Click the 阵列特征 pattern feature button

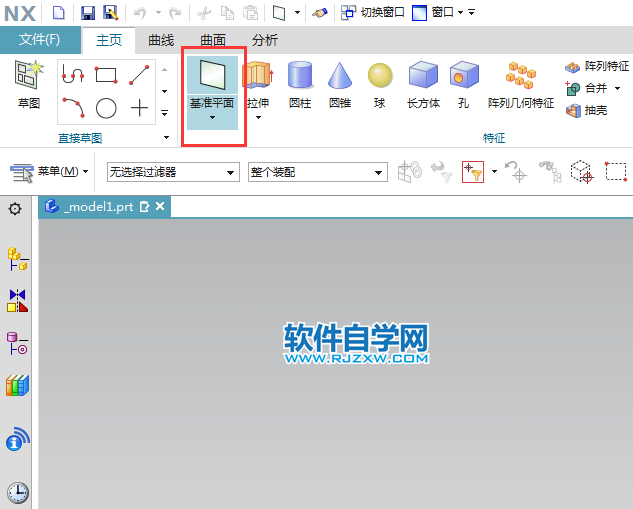pyautogui.click(x=597, y=66)
